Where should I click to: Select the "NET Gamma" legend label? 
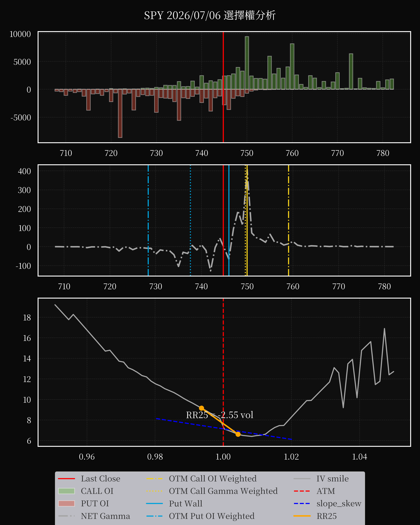click(x=105, y=516)
